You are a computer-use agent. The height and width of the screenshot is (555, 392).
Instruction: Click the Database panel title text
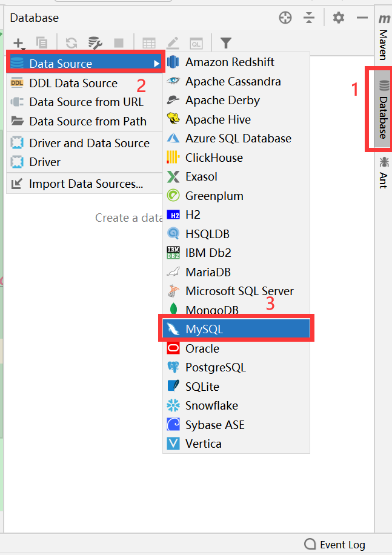(x=35, y=18)
